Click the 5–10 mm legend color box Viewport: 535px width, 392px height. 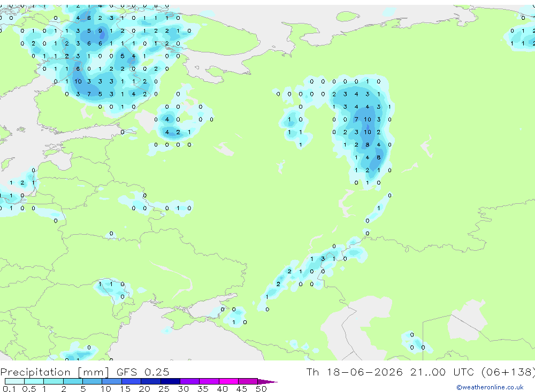coord(92,381)
